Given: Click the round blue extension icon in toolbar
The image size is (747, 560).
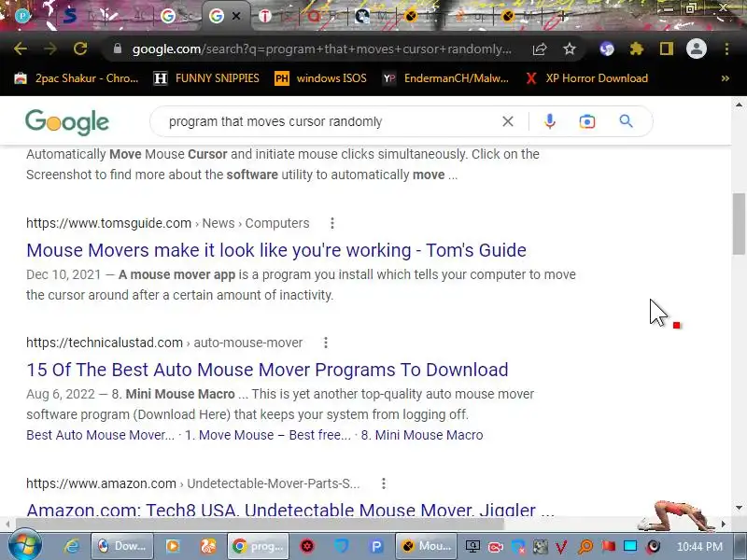Looking at the screenshot, I should (606, 49).
